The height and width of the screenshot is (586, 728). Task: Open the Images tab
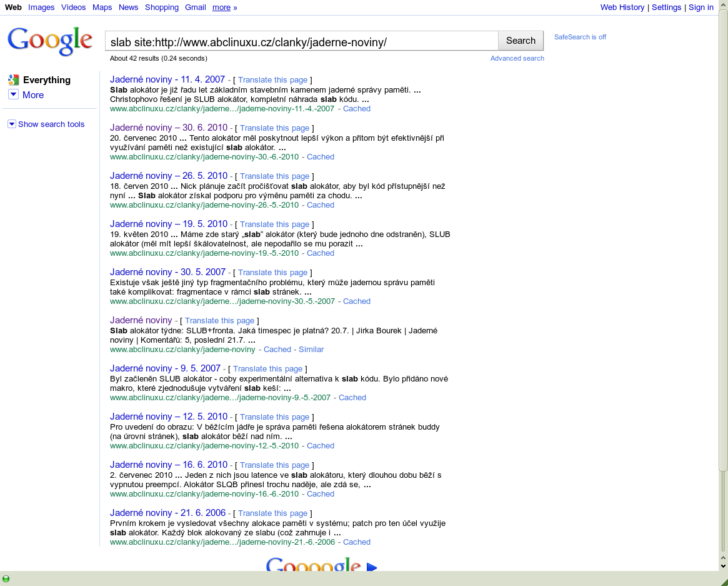41,8
